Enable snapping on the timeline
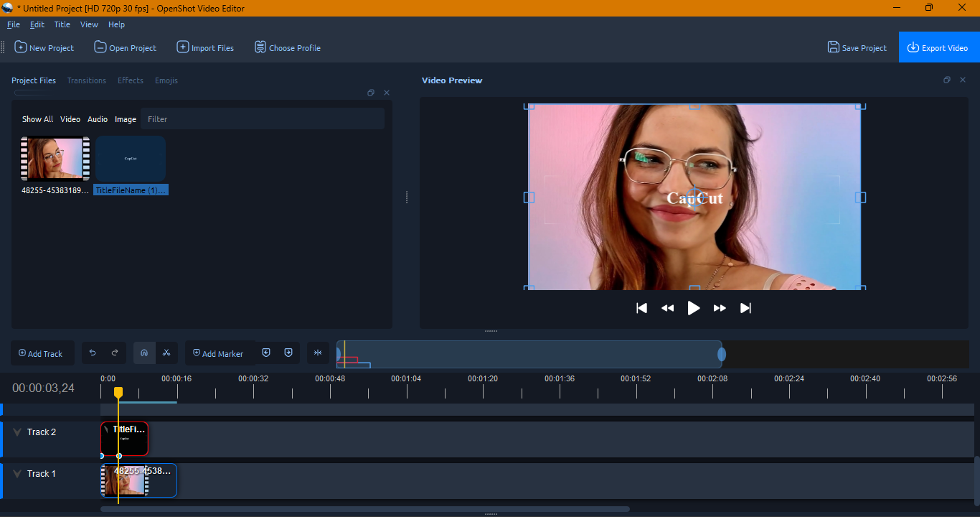Image resolution: width=980 pixels, height=517 pixels. (144, 353)
